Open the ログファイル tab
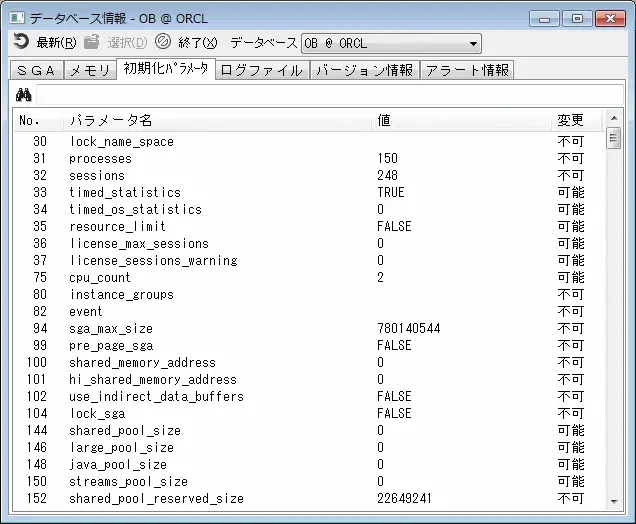This screenshot has height=524, width=636. pos(261,70)
